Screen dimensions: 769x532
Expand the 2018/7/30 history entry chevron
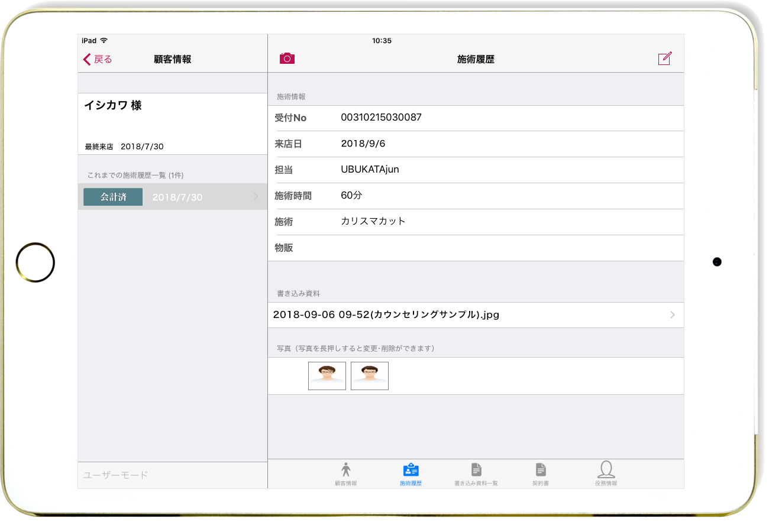click(x=256, y=197)
